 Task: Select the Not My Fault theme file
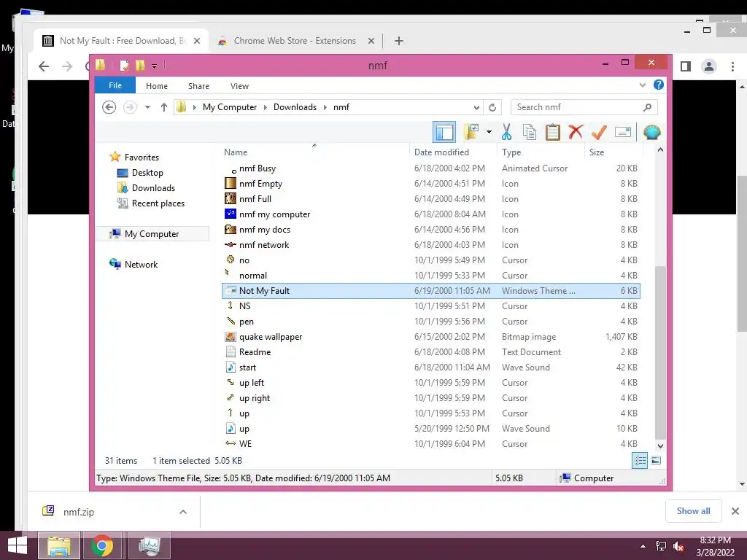(430, 290)
